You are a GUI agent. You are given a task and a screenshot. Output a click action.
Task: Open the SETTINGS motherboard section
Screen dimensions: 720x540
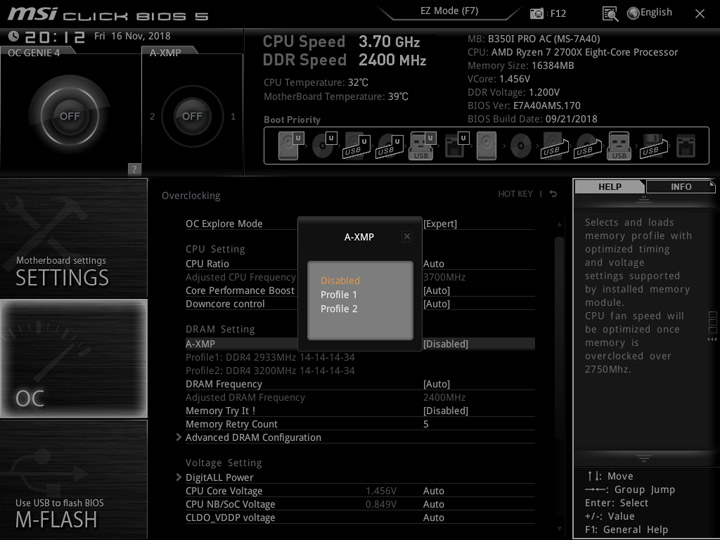73,237
